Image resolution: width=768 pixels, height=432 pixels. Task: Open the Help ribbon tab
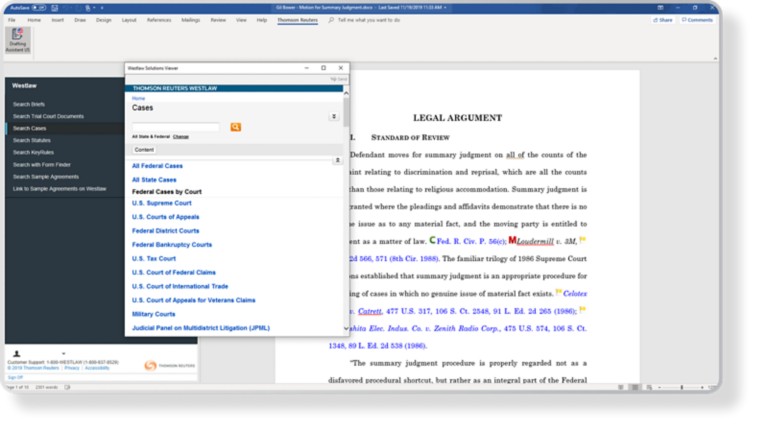(262, 20)
